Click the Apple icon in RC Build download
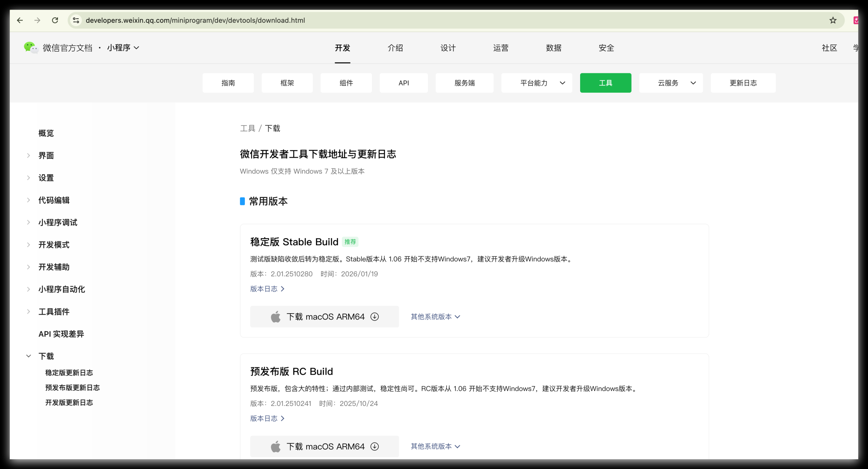 coord(276,446)
